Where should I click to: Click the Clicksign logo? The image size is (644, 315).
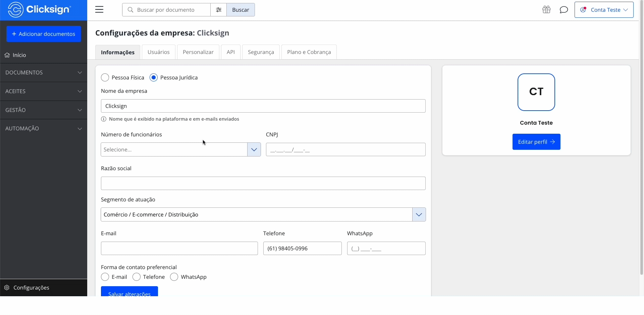[x=39, y=9]
